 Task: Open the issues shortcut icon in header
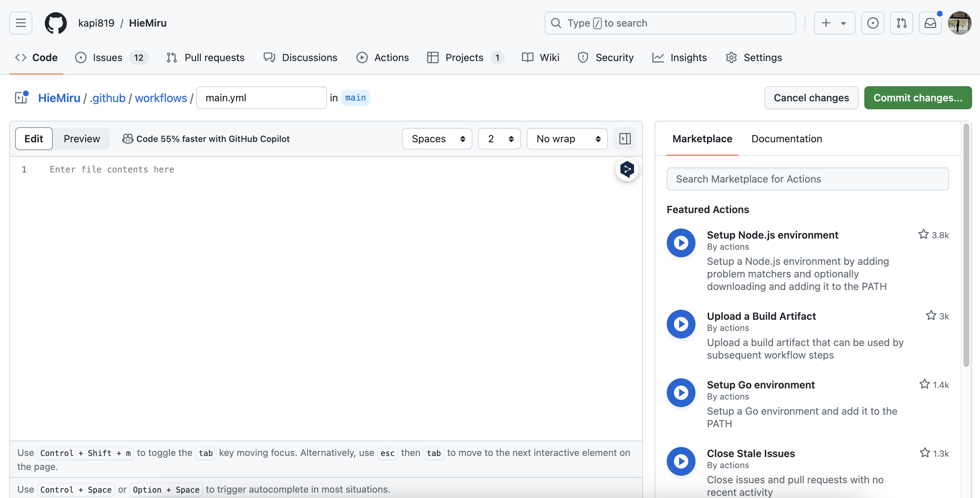[872, 23]
